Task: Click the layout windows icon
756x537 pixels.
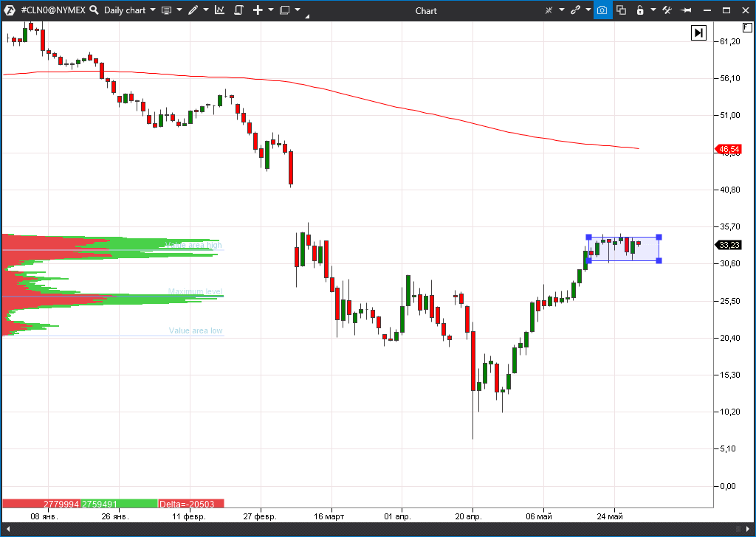Action: [x=284, y=10]
